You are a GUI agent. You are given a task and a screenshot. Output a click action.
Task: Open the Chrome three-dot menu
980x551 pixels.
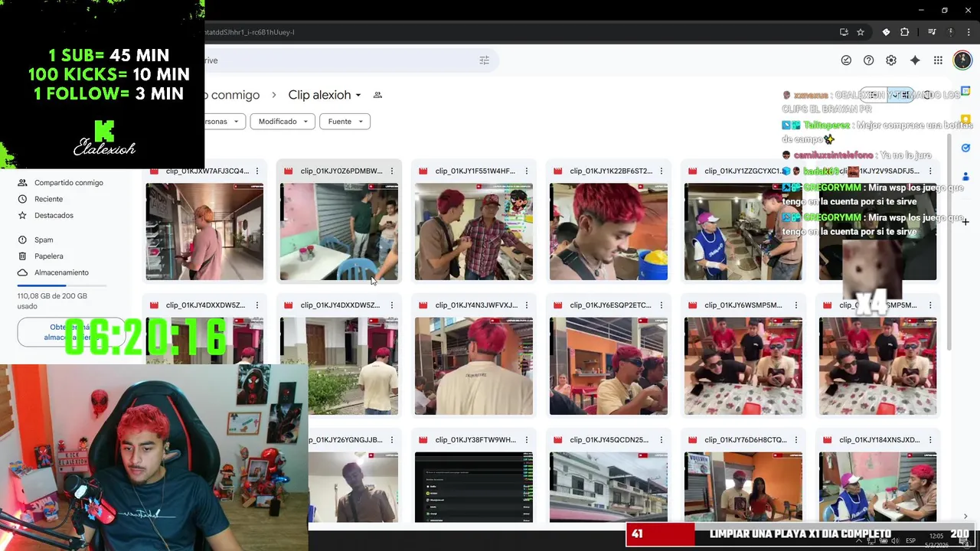coord(968,32)
